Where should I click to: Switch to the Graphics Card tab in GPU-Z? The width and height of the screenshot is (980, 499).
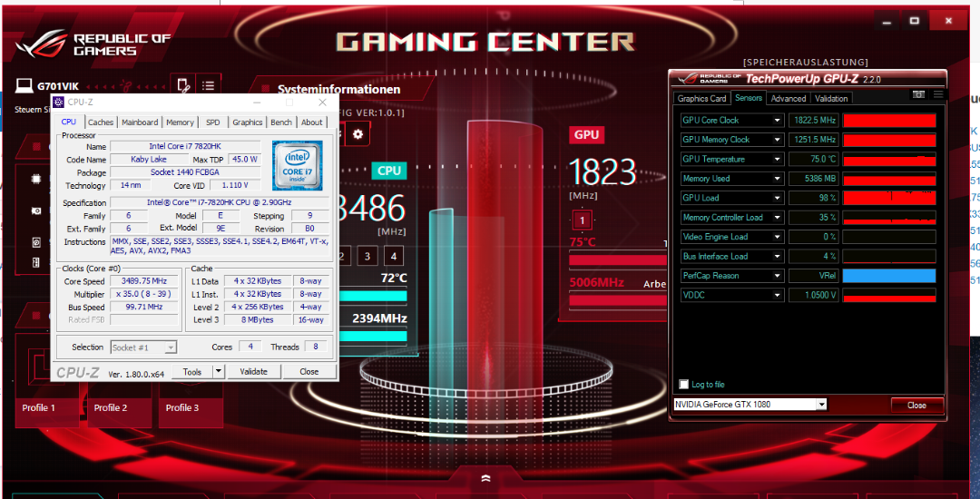tap(701, 99)
